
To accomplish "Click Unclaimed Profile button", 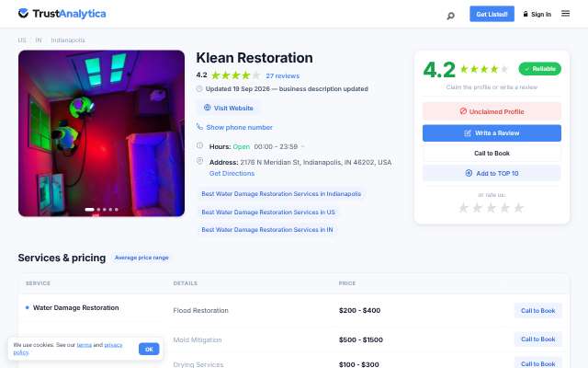I will 492,111.
